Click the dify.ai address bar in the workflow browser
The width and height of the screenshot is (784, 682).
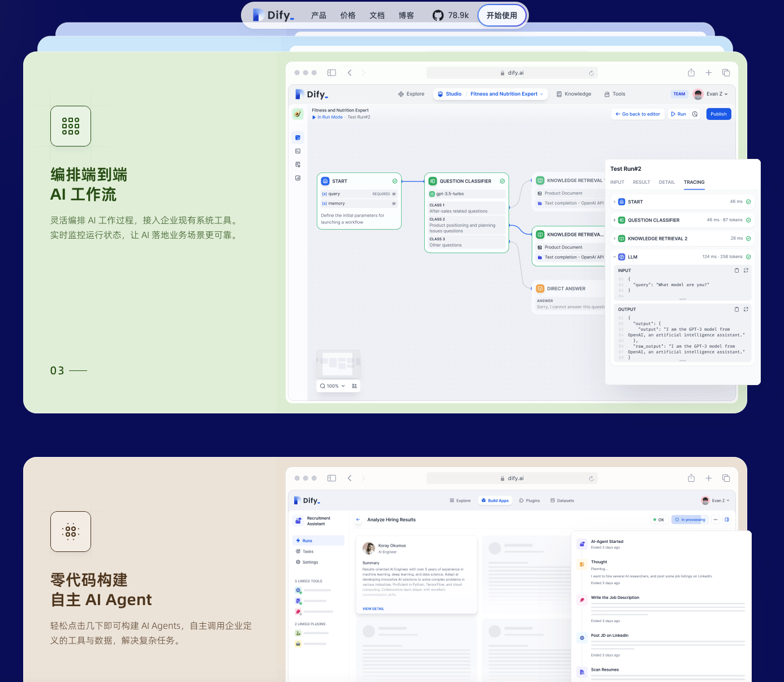[512, 73]
